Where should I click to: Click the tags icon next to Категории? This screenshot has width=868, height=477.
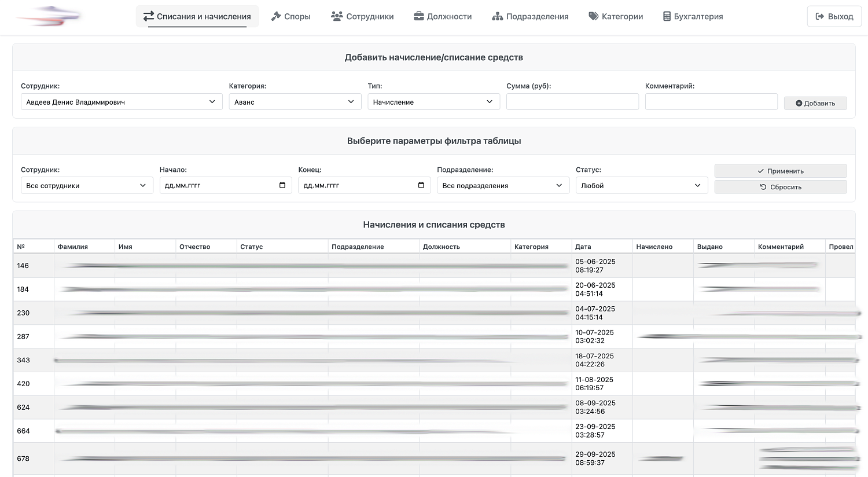pyautogui.click(x=593, y=16)
